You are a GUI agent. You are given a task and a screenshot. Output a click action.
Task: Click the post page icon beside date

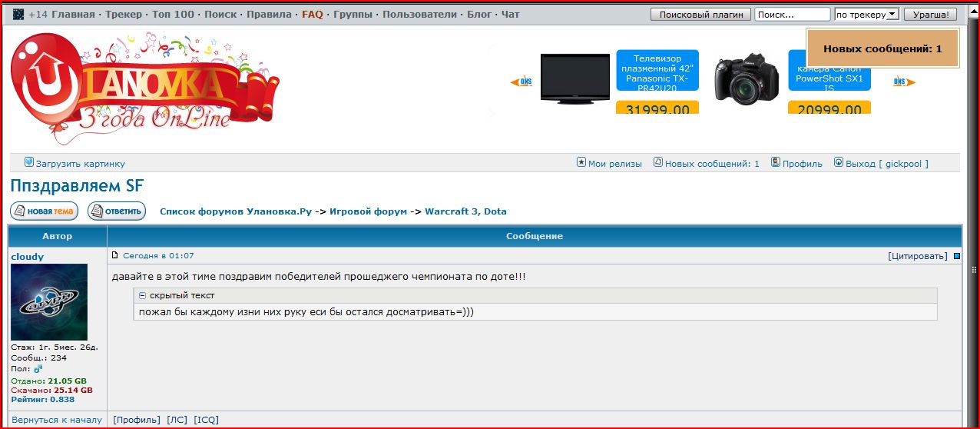tap(116, 255)
